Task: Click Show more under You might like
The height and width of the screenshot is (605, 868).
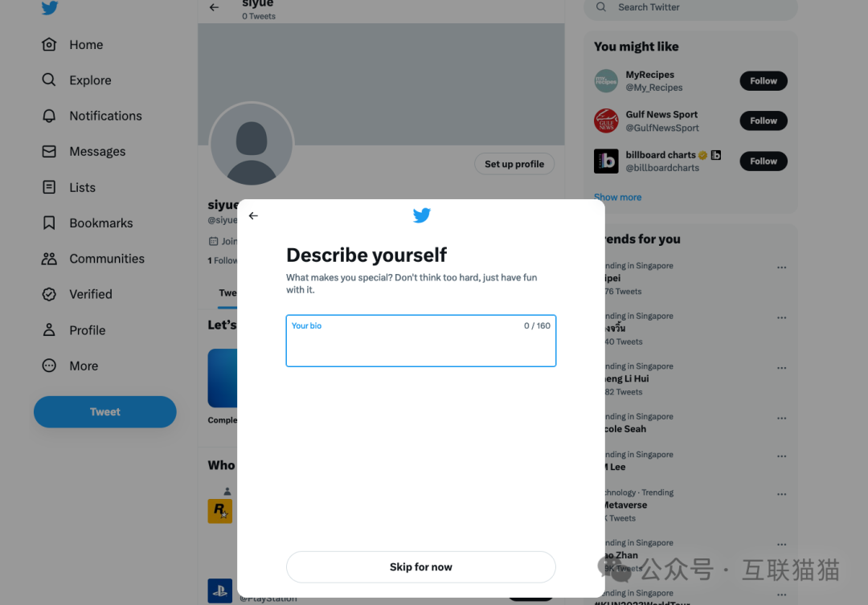Action: (x=617, y=197)
